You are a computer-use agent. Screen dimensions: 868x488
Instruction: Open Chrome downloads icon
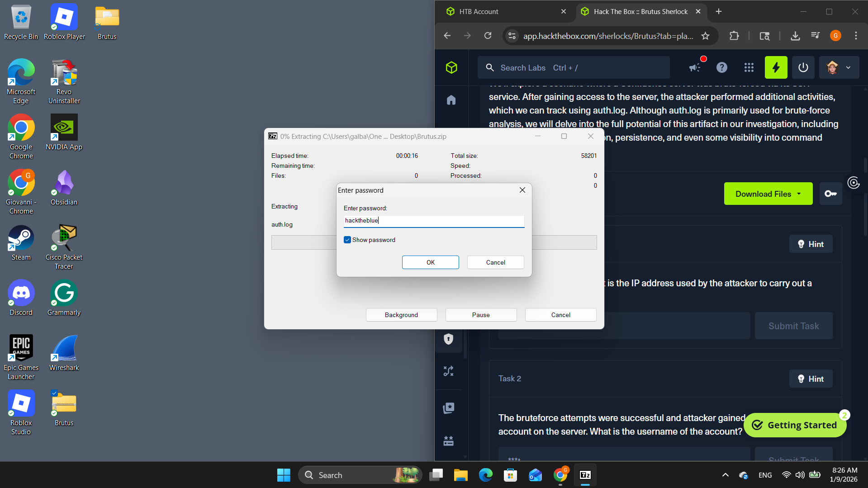[x=795, y=36]
